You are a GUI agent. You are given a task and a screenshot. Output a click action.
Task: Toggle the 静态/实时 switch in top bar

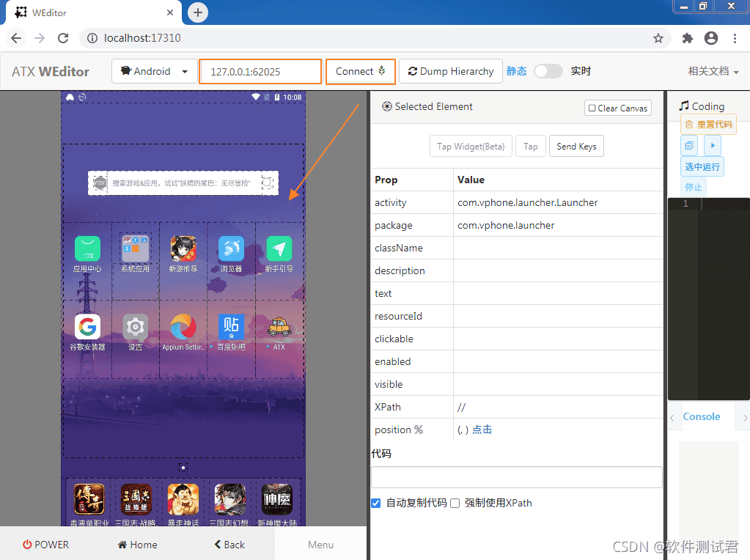pyautogui.click(x=546, y=71)
